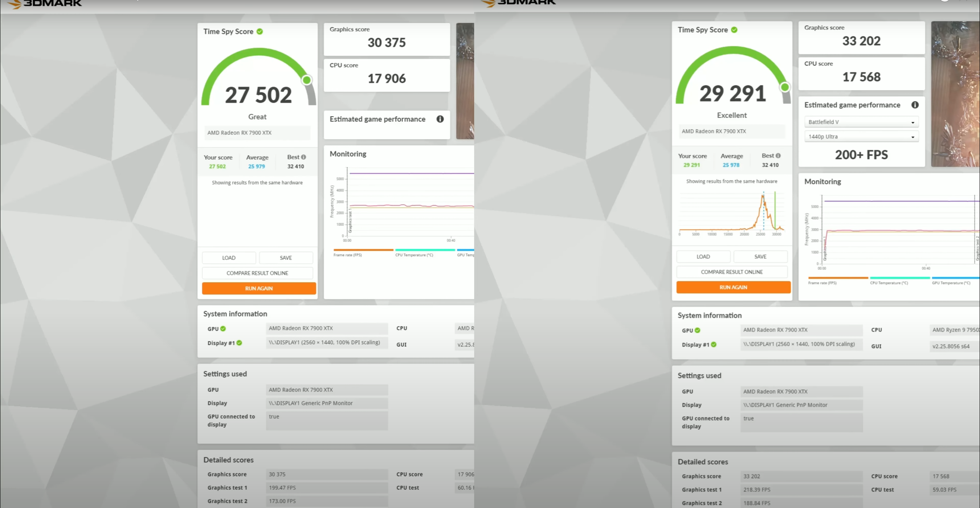Select Frame rate (FPS) legend in left monitoring
980x508 pixels.
click(348, 255)
